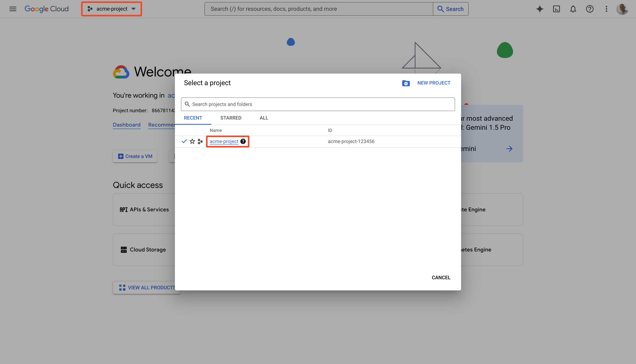Click the checkmark in the acme-project row
This screenshot has height=364, width=636.
tap(184, 141)
